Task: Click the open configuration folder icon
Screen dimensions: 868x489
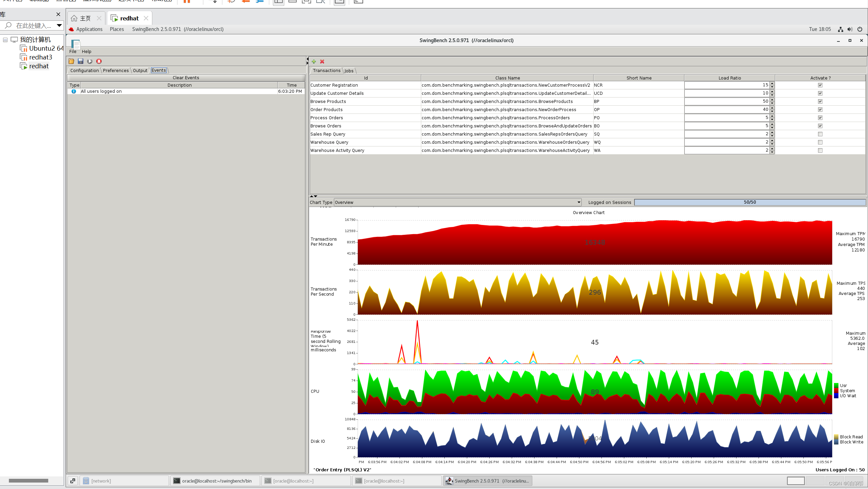Action: [71, 62]
